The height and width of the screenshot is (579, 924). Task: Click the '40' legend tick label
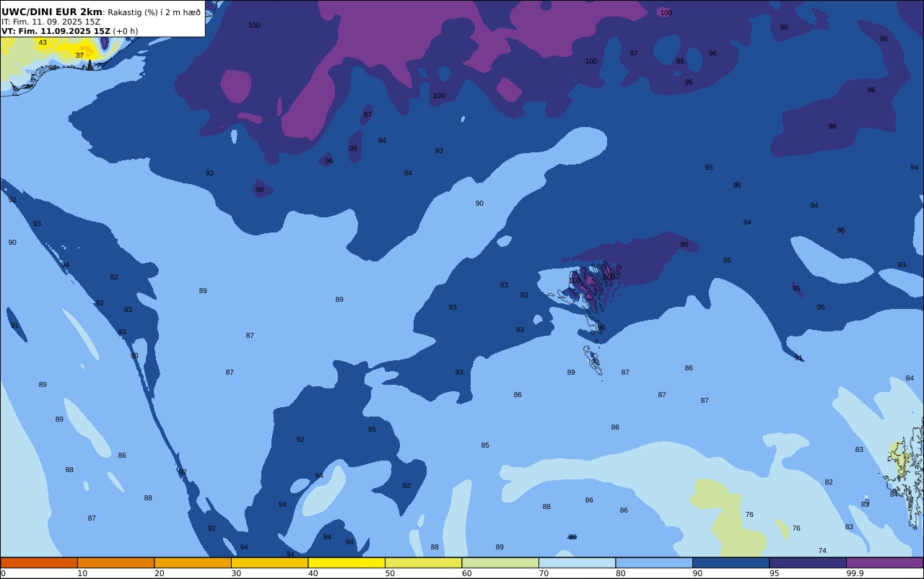tap(313, 573)
